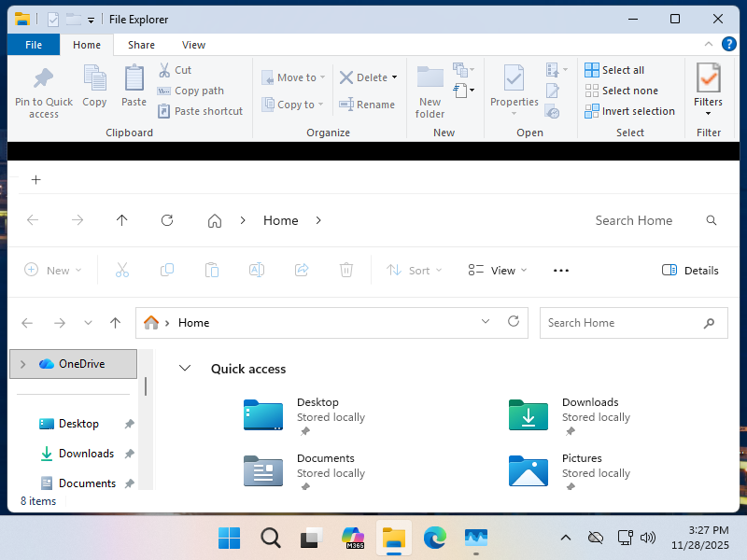This screenshot has height=560, width=747.
Task: Click Copy path in the ribbon
Action: pos(190,91)
